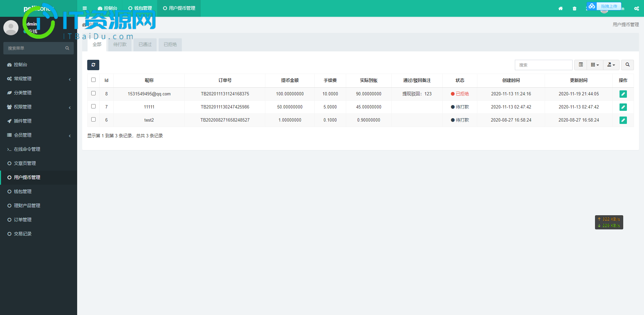Click the 用户提币管理 breadcrumb text
The height and width of the screenshot is (315, 644).
pos(626,25)
